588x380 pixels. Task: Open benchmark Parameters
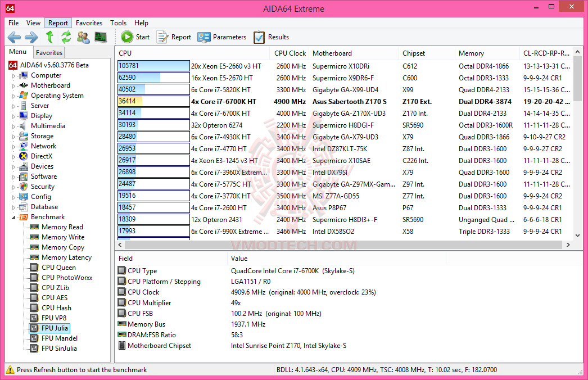pos(222,37)
